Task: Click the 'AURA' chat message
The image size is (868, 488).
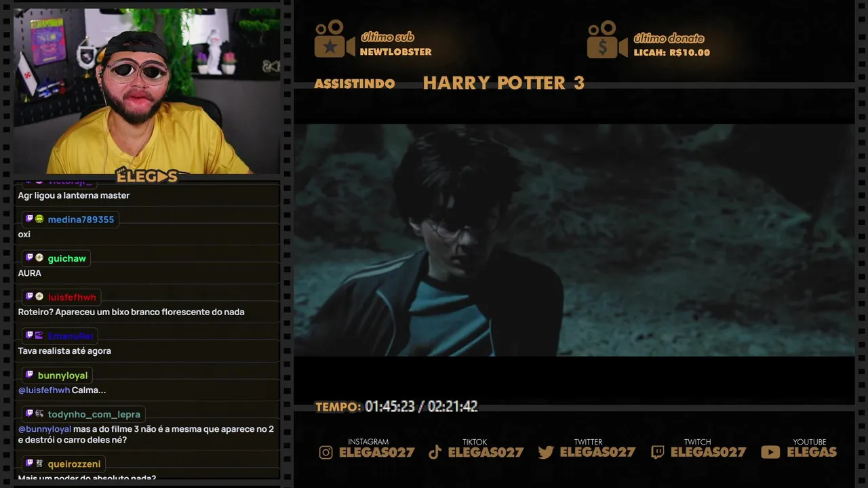Action: click(30, 272)
